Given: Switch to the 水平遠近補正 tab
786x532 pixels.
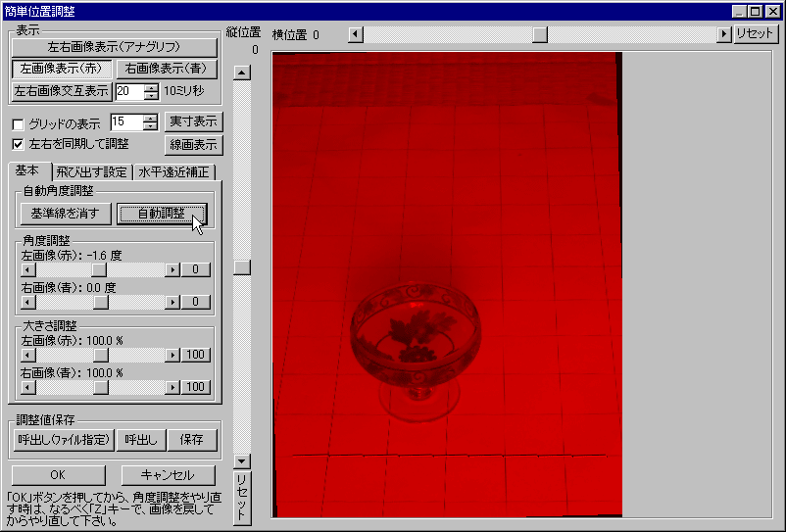Looking at the screenshot, I should click(x=173, y=172).
